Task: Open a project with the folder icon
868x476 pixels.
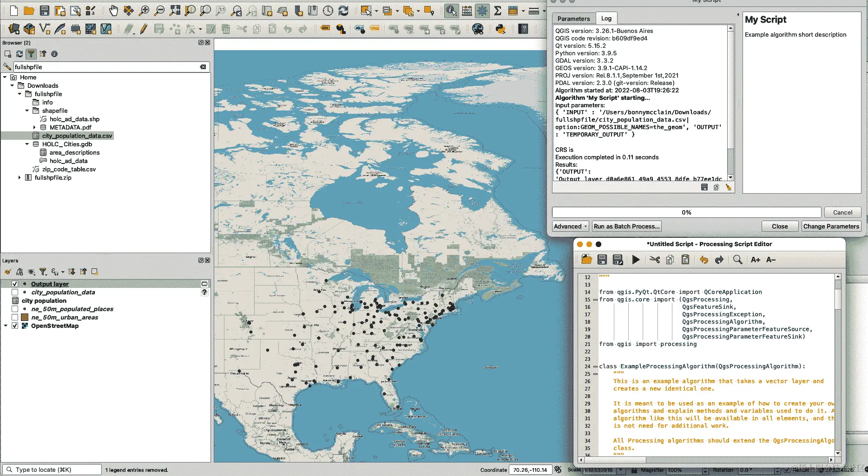Action: tap(29, 11)
